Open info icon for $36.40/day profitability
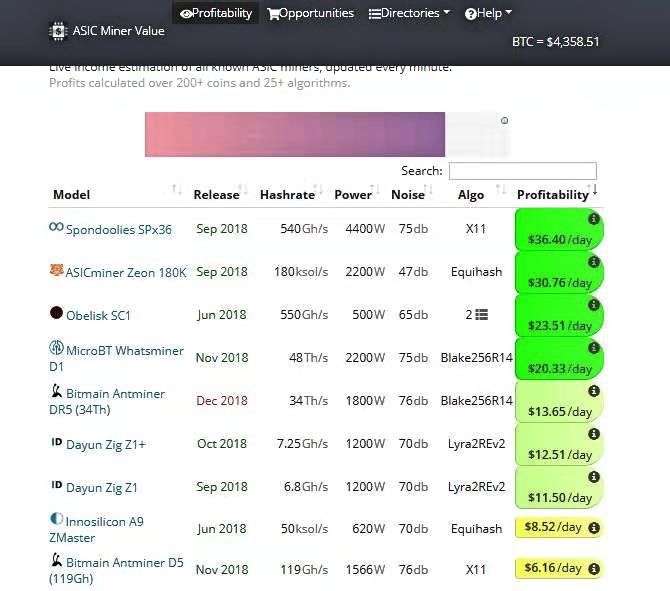The width and height of the screenshot is (670, 591). tap(594, 219)
